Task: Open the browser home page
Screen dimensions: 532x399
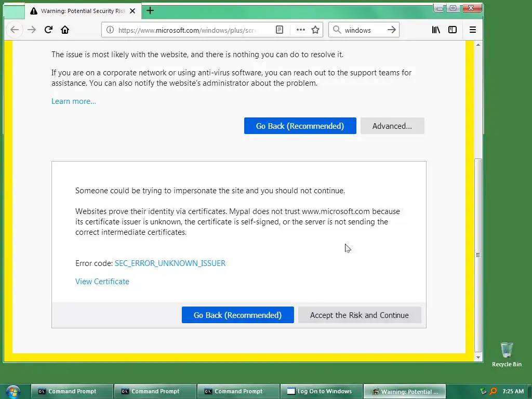Action: click(65, 30)
